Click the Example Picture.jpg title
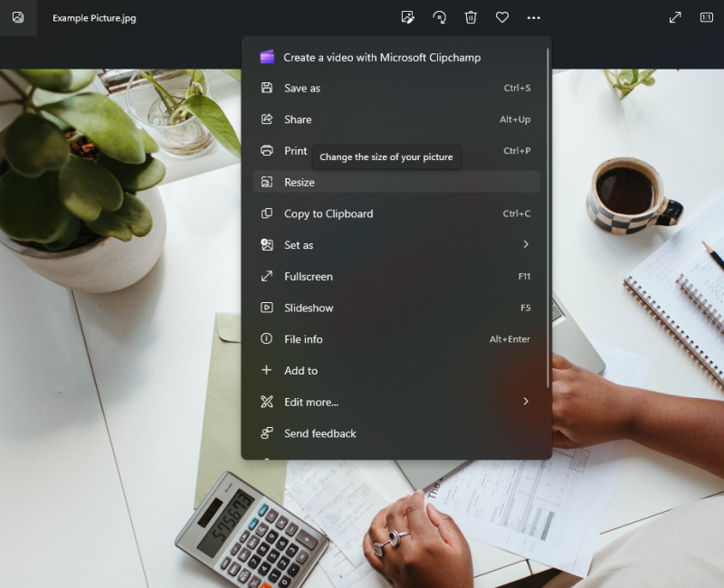The width and height of the screenshot is (724, 588). point(94,17)
